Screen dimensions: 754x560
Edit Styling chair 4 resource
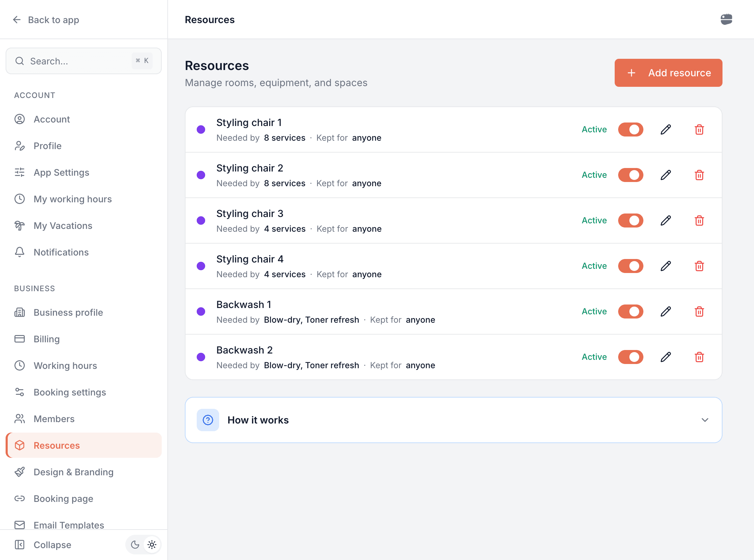coord(666,266)
